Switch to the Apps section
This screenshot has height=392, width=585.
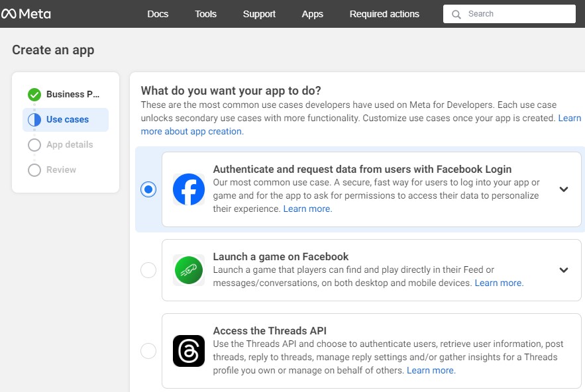tap(312, 13)
